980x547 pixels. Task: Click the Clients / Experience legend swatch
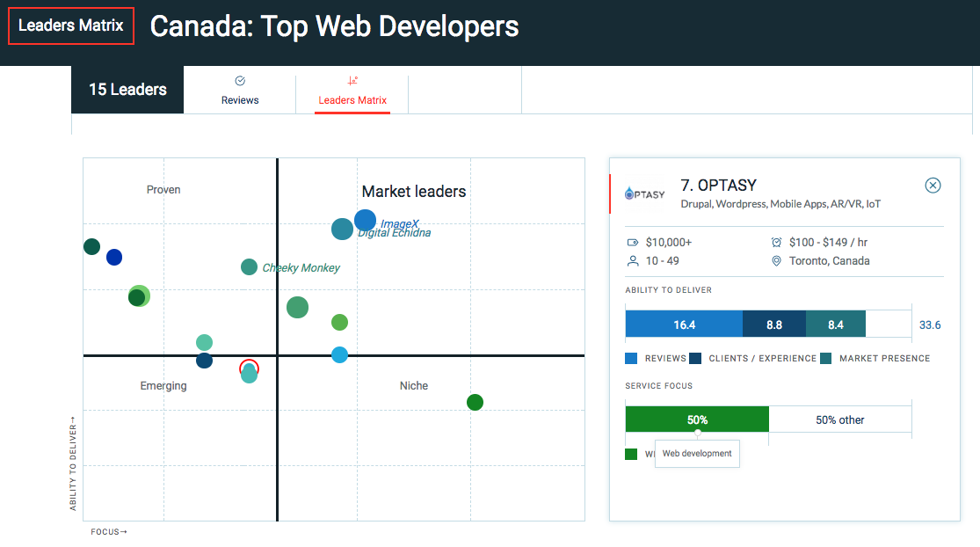pyautogui.click(x=695, y=358)
